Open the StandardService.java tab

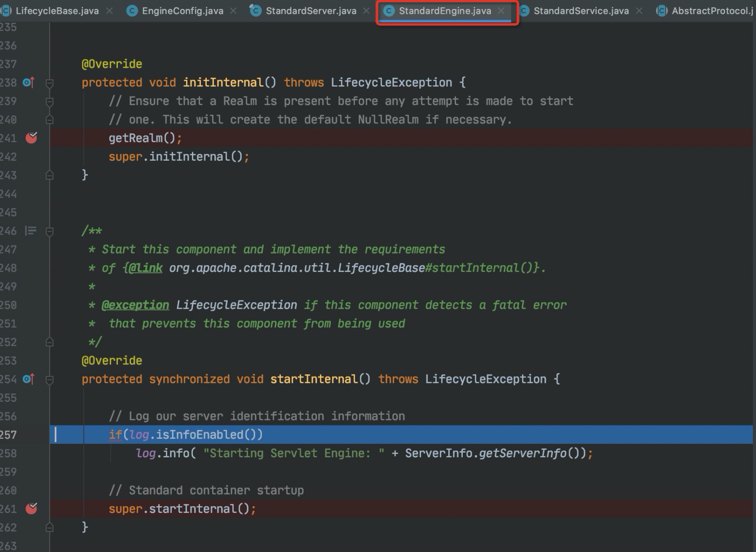pos(581,11)
